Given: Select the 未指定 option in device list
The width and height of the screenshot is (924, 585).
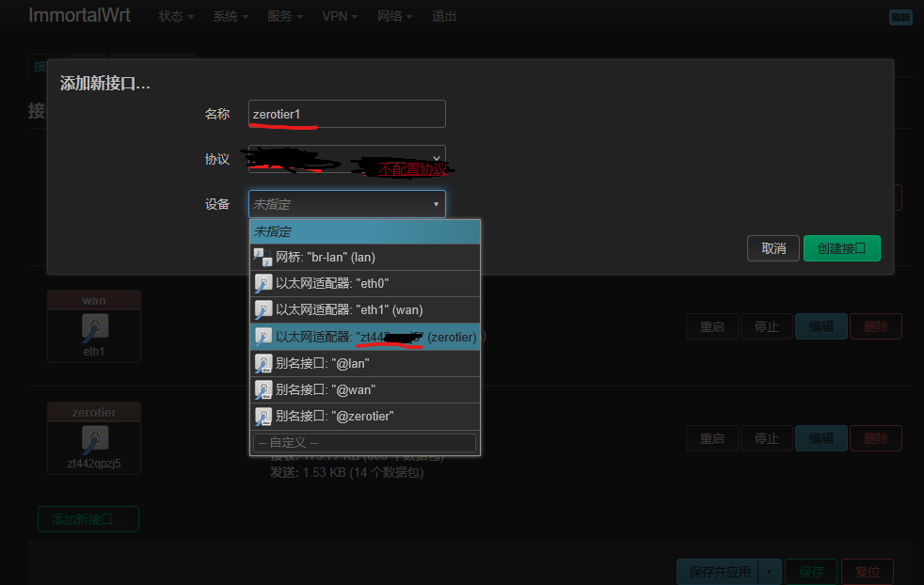Looking at the screenshot, I should click(x=365, y=231).
